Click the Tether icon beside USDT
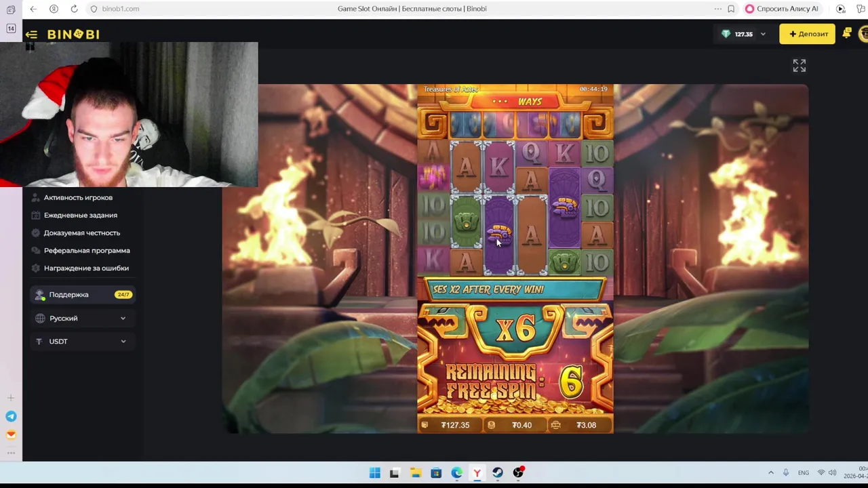The width and height of the screenshot is (868, 488). 40,342
